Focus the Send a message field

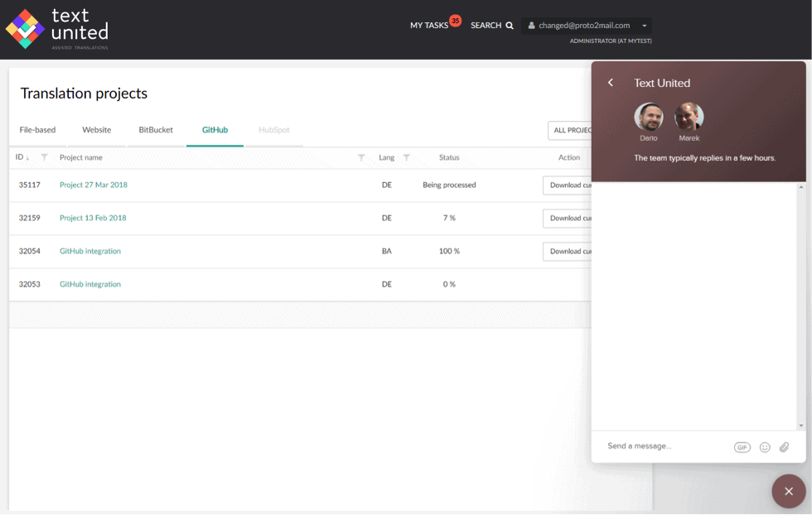click(665, 446)
